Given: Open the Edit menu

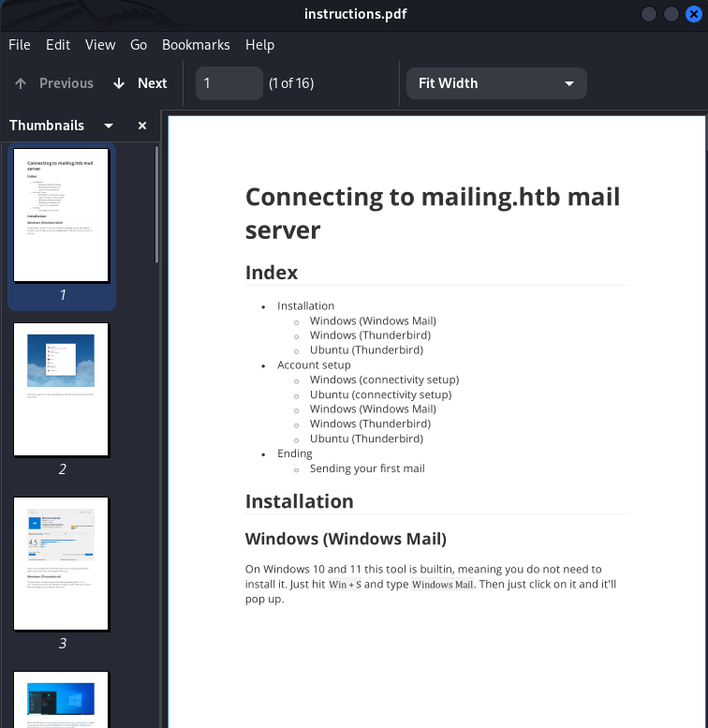Looking at the screenshot, I should coord(58,45).
